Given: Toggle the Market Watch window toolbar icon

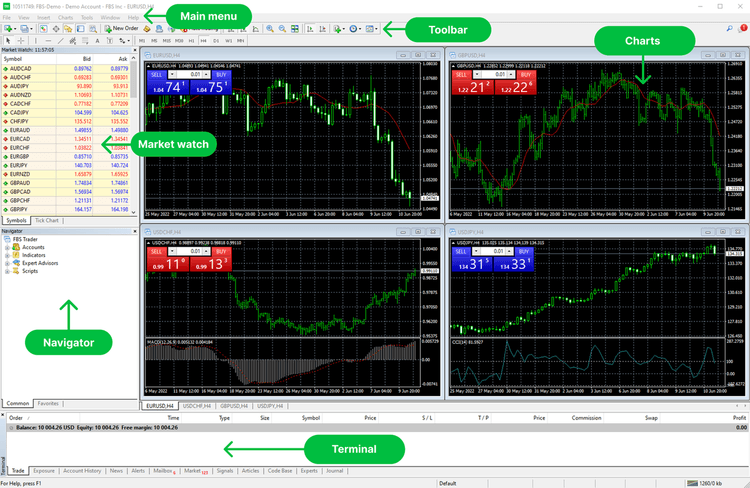Looking at the screenshot, I should click(x=44, y=29).
